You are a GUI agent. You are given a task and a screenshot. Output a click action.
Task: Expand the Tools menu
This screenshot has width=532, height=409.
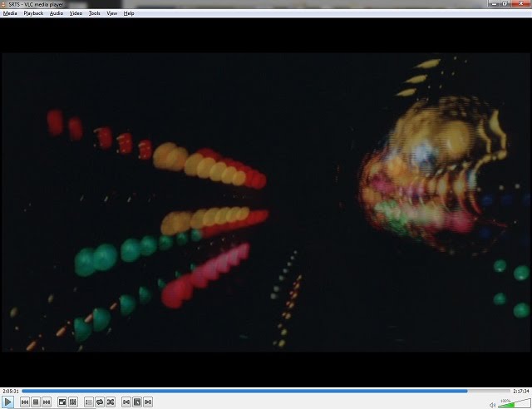click(95, 13)
